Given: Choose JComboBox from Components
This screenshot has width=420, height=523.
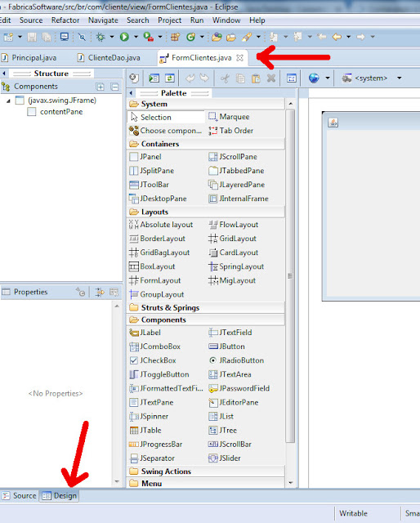Looking at the screenshot, I should (154, 346).
